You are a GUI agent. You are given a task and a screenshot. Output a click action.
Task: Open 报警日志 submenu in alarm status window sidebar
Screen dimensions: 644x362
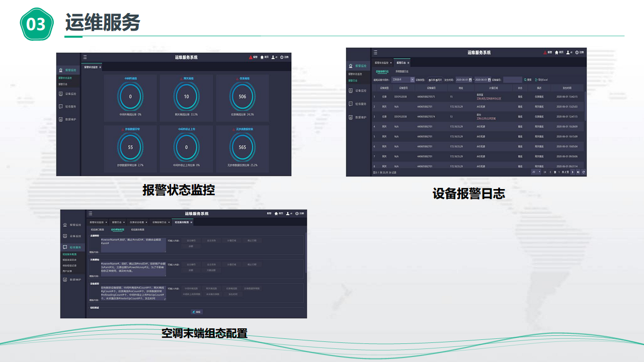pos(62,84)
